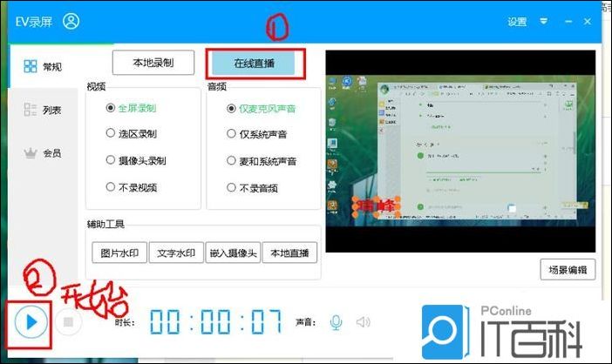Screen dimensions: 612x364
Task: Open the 设置 settings link
Action: tap(517, 22)
